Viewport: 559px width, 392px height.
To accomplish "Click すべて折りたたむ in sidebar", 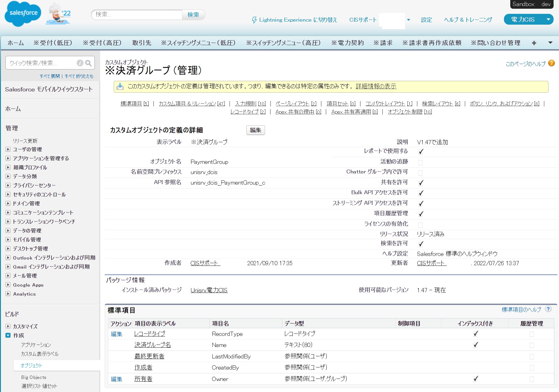I will 79,76.
